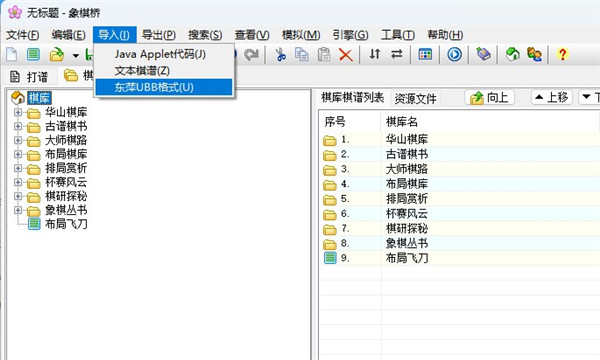Choose Java Applet代码(J) from import menu
This screenshot has height=360, width=600.
click(164, 54)
